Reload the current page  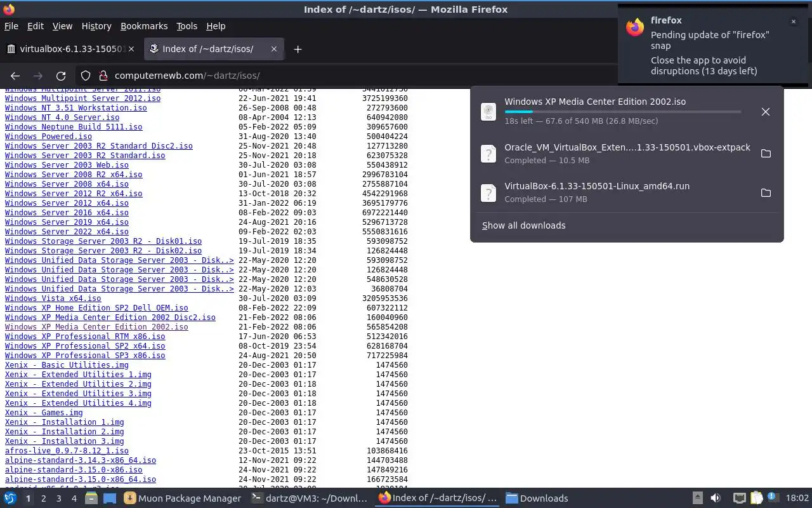pyautogui.click(x=61, y=76)
